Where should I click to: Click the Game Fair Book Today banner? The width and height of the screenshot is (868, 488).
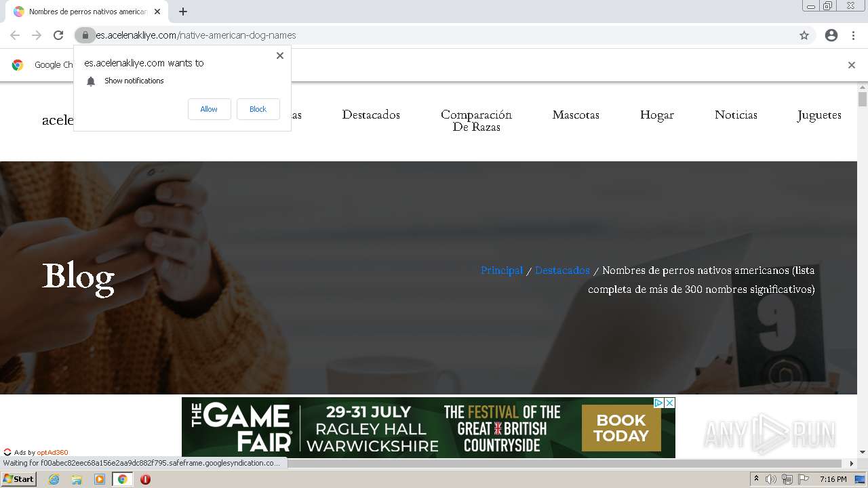click(429, 428)
